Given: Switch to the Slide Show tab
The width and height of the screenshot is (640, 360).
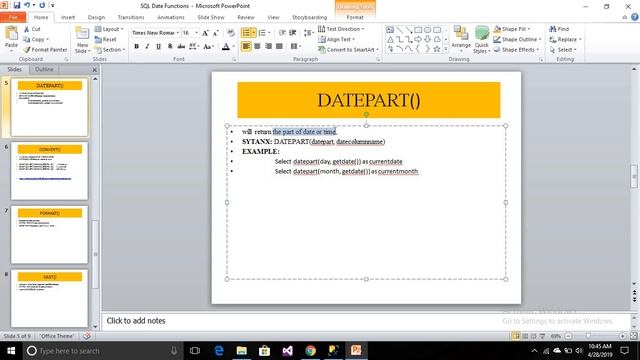Looking at the screenshot, I should pyautogui.click(x=211, y=17).
